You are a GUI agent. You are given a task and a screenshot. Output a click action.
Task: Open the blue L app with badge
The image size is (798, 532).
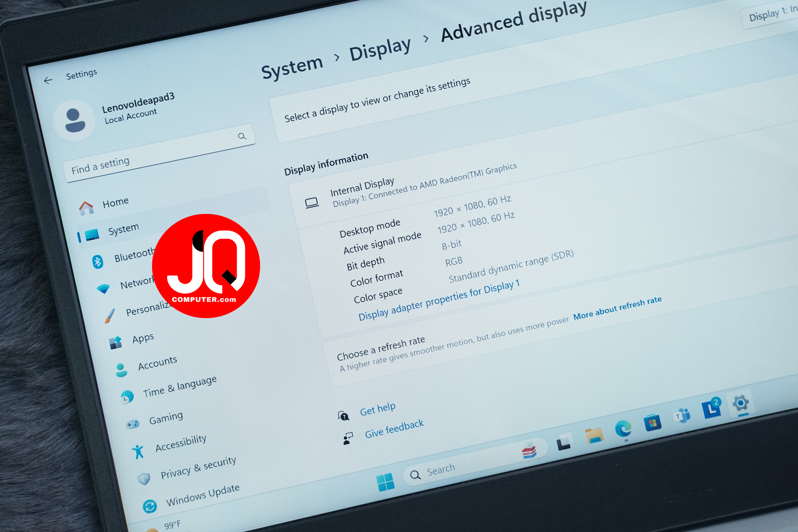[711, 408]
